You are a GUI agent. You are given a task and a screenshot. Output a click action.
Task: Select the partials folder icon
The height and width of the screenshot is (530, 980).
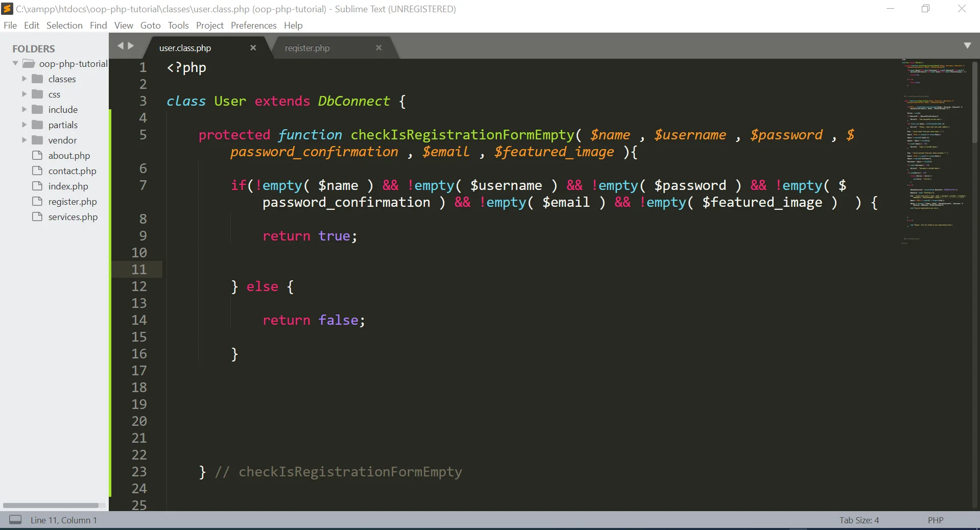(37, 125)
